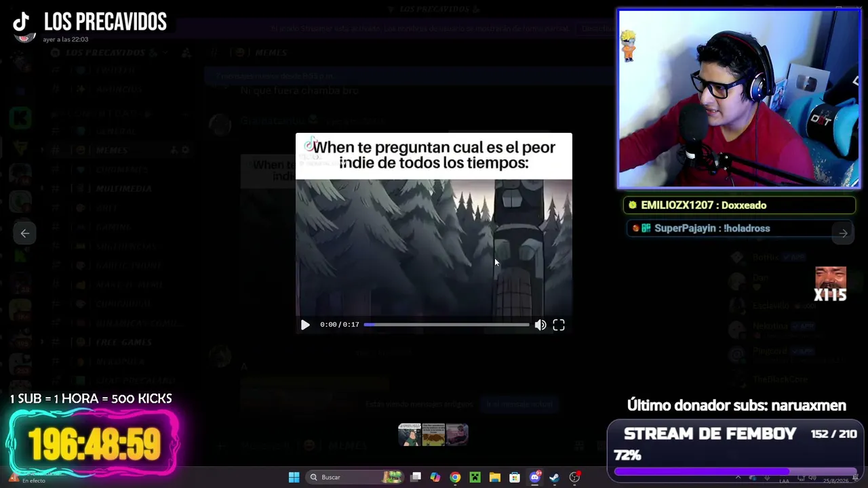Open Google Chrome from the taskbar
The image size is (868, 488).
click(455, 477)
